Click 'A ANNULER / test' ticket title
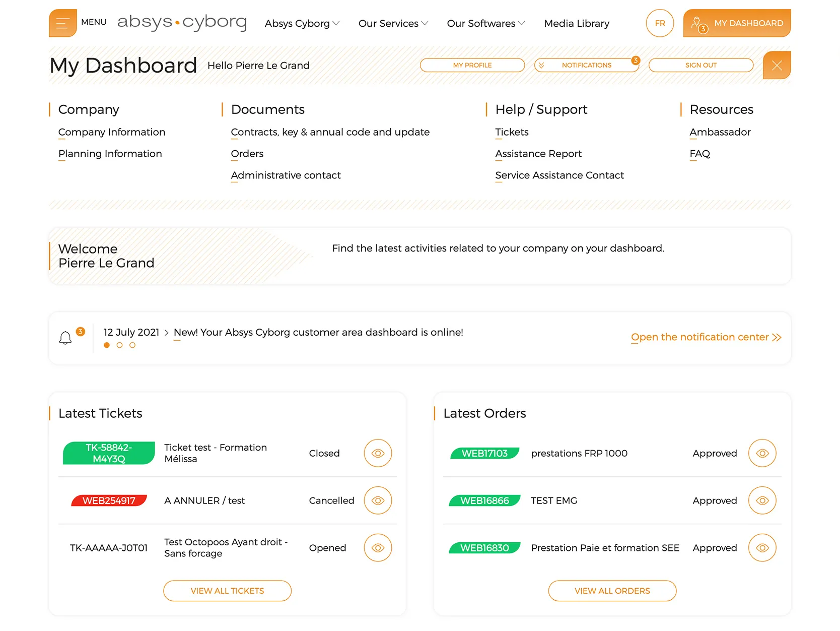 point(204,500)
